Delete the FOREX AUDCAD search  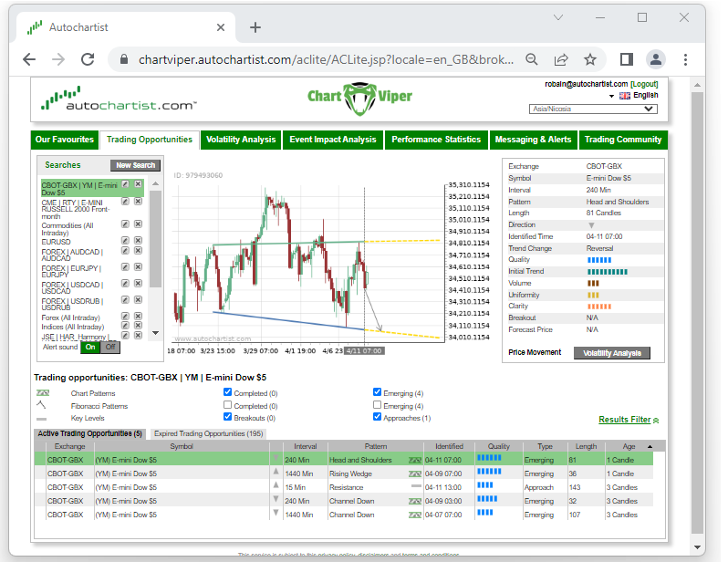(x=138, y=251)
